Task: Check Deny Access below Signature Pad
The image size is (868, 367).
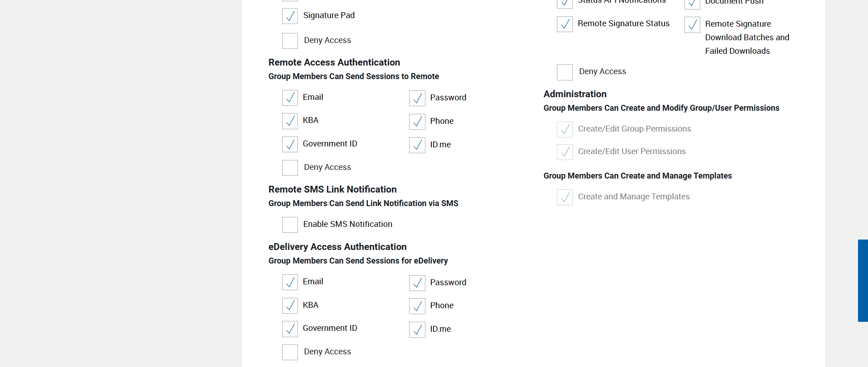Action: (x=290, y=41)
